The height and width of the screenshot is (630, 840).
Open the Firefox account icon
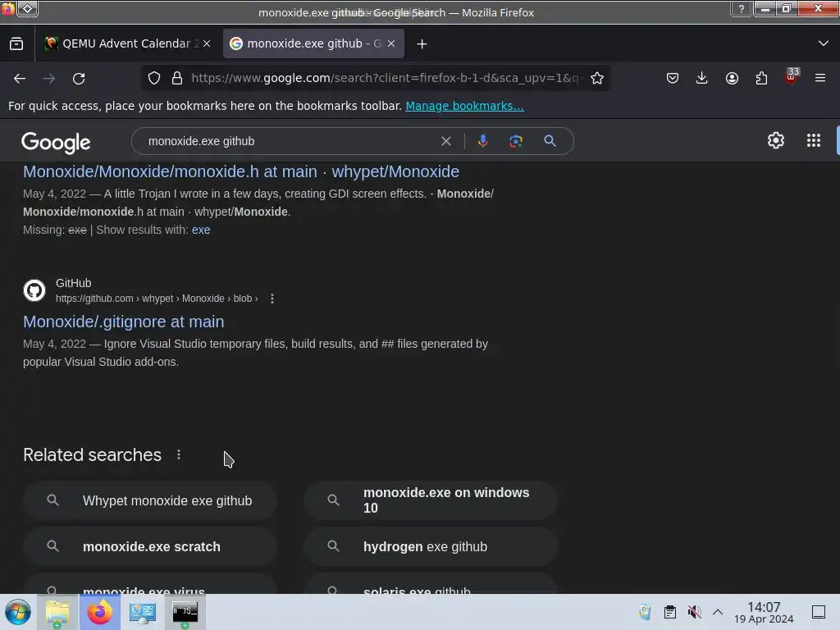pos(732,78)
